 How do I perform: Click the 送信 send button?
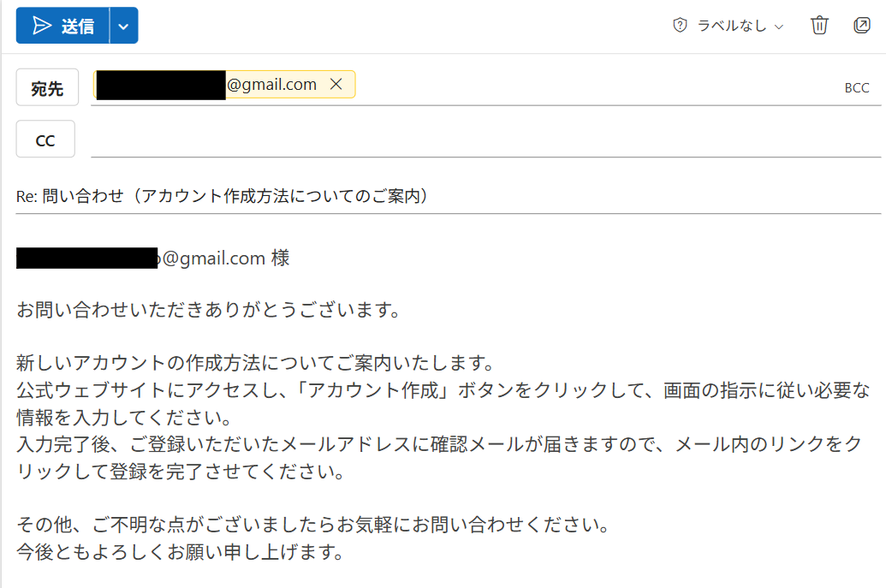pos(62,26)
